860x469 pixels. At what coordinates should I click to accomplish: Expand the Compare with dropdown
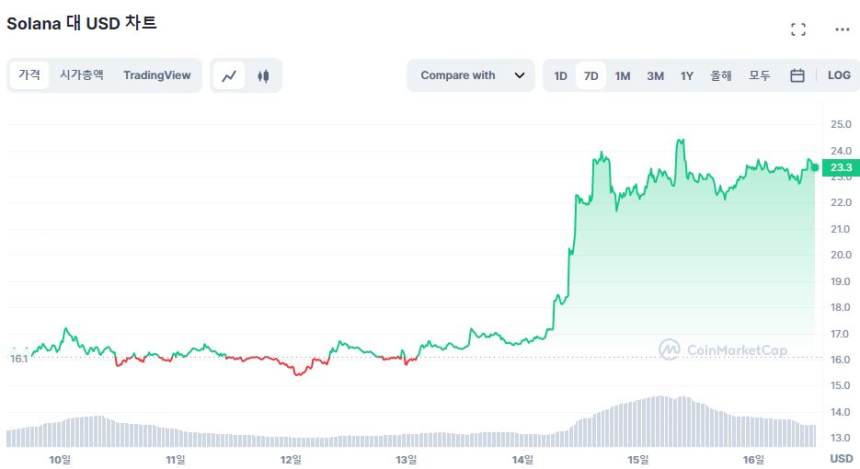click(471, 75)
